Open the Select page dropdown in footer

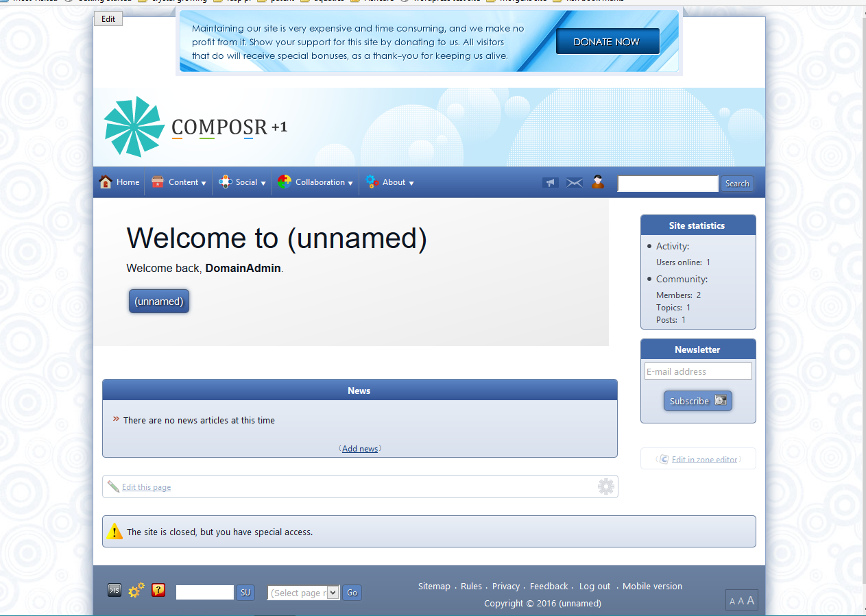(x=303, y=593)
